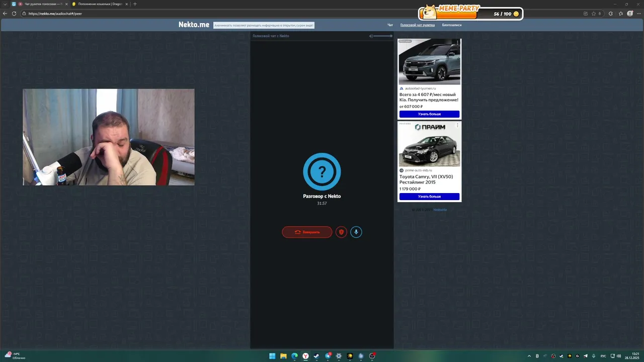The width and height of the screenshot is (644, 362).
Task: Open Yandex Browser from the taskbar
Action: 305,356
